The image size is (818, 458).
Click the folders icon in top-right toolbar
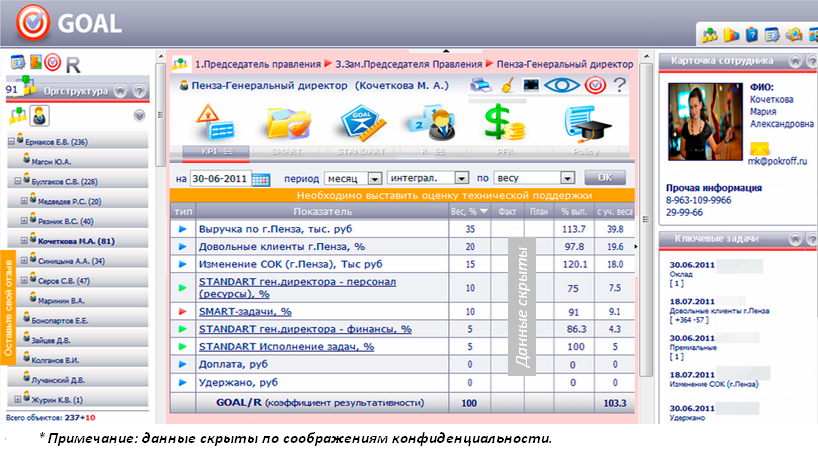(x=731, y=35)
